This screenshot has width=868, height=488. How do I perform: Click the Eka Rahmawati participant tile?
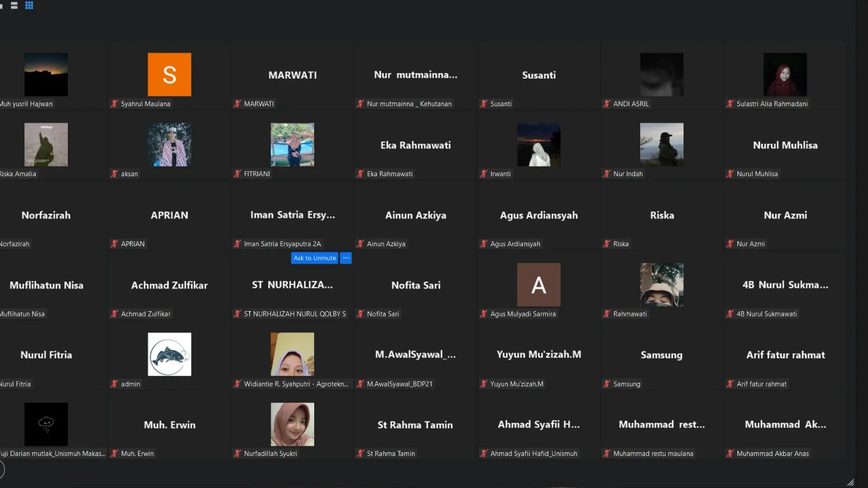tap(416, 145)
